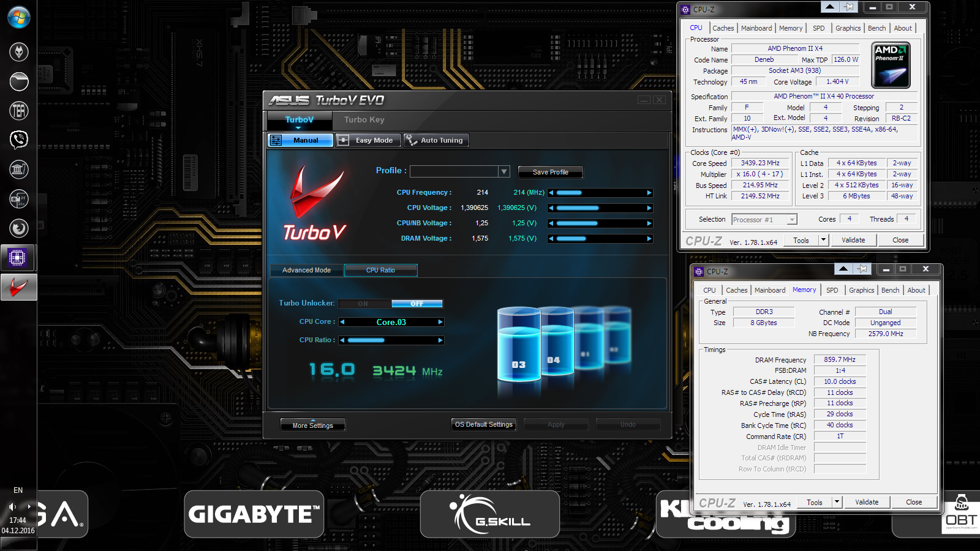Viewport: 980px width, 551px height.
Task: Increase CPU Voltage with right arrow
Action: point(649,208)
